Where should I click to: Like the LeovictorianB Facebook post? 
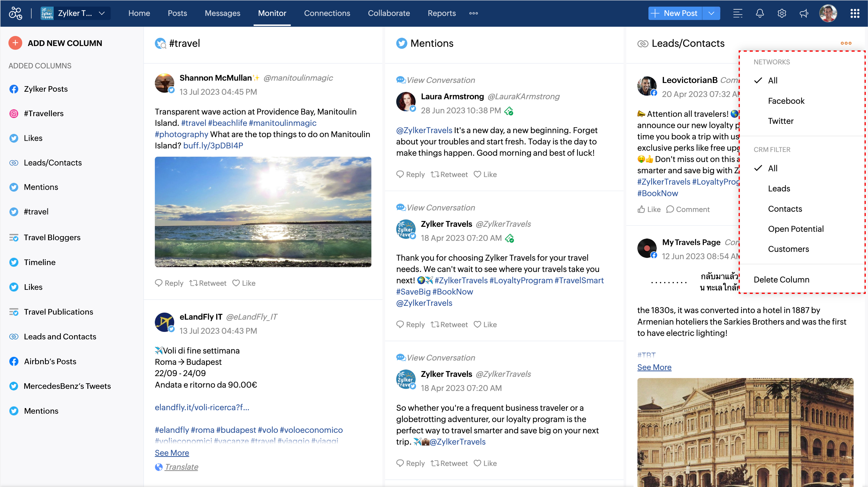pyautogui.click(x=649, y=209)
